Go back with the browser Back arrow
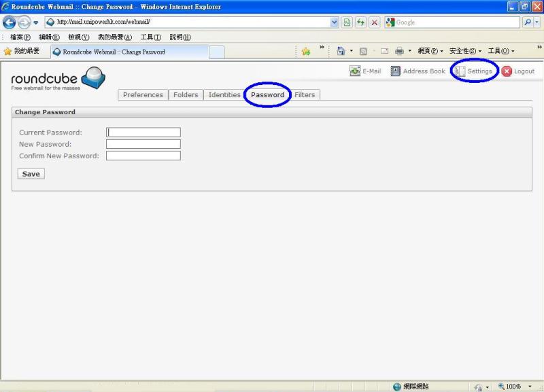The image size is (544, 392). [x=10, y=22]
